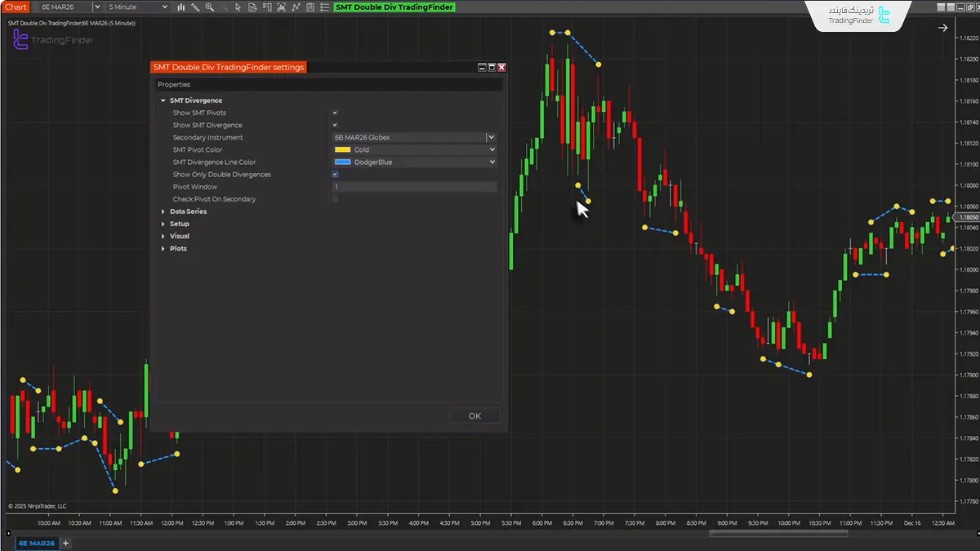Enable Check Pivot On Secondary checkbox
The image size is (980, 551).
335,199
